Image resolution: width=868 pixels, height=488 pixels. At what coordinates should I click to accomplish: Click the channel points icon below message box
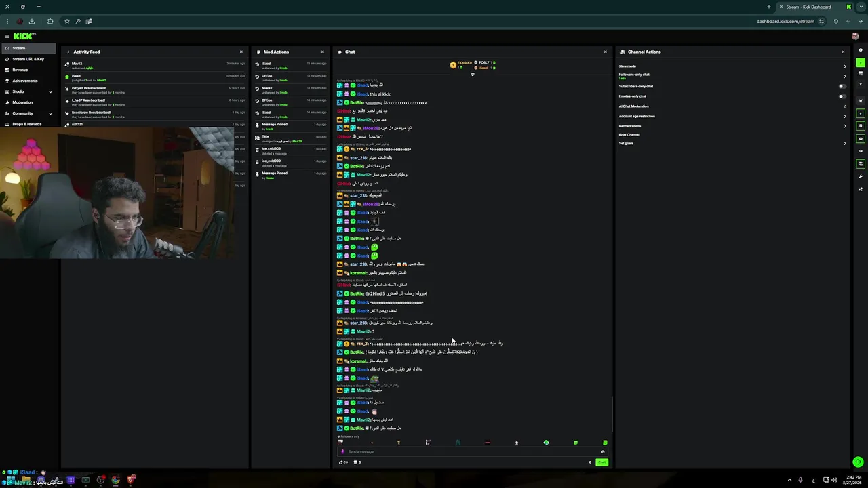(344, 462)
